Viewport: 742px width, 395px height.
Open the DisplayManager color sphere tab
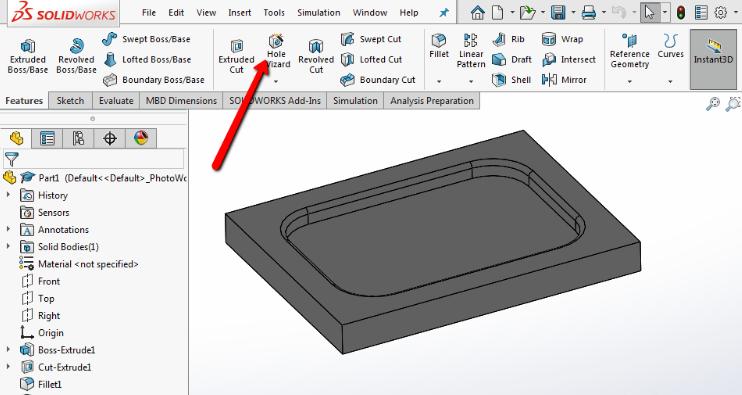click(x=141, y=139)
